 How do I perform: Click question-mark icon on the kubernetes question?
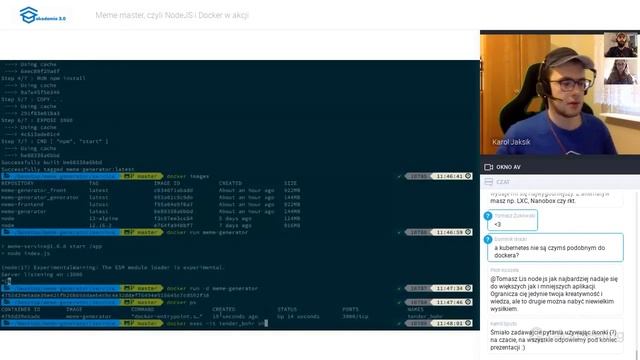click(x=488, y=240)
